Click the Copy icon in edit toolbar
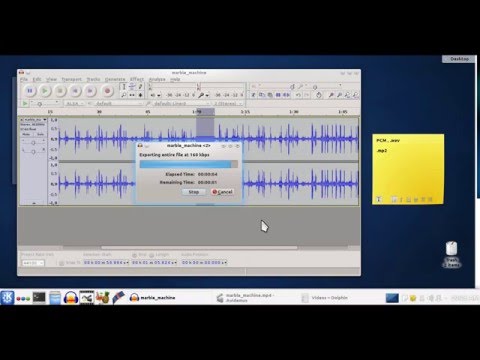Screen dimensions: 480x360 pos(262,95)
